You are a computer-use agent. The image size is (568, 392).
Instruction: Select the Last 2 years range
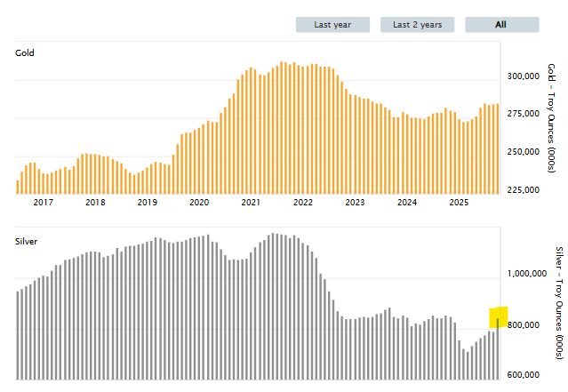point(417,25)
